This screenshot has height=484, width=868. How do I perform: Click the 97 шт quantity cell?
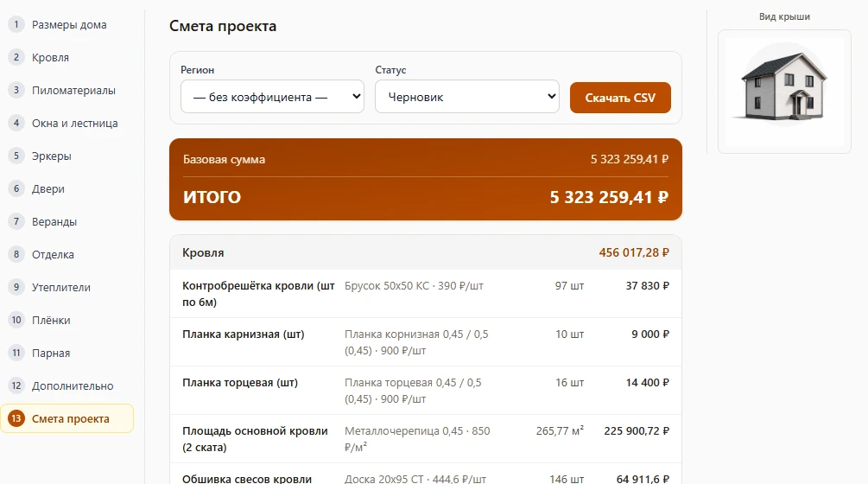[x=570, y=286]
